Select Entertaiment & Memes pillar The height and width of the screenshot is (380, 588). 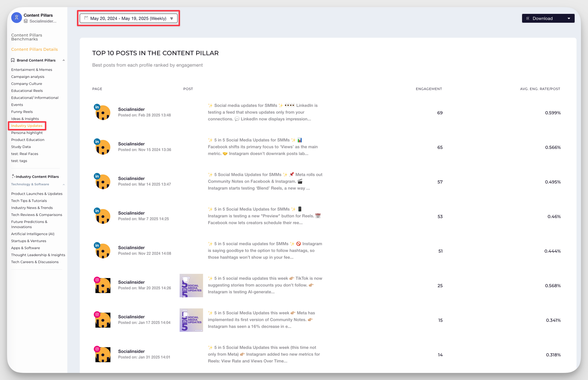[32, 70]
